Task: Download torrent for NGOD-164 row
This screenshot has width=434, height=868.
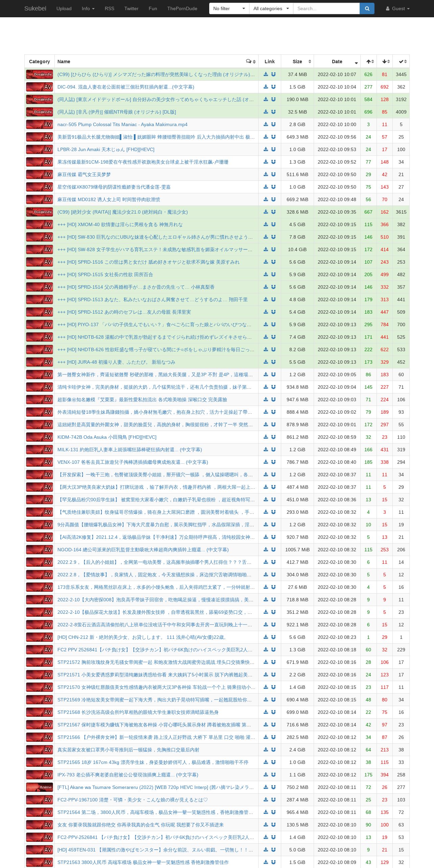Action: click(266, 550)
